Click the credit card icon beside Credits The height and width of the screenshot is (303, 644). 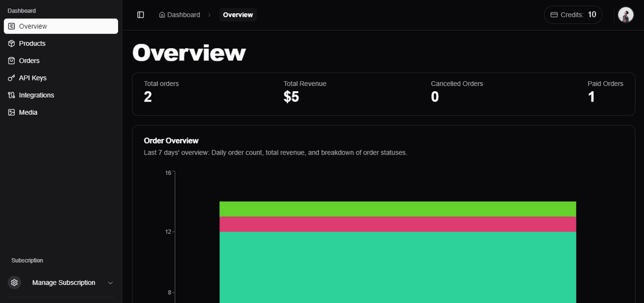click(554, 15)
